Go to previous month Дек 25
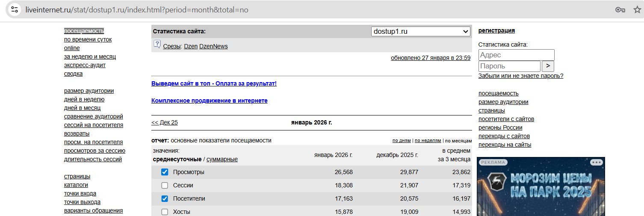Screen dimensions: 644x216 [x=165, y=123]
